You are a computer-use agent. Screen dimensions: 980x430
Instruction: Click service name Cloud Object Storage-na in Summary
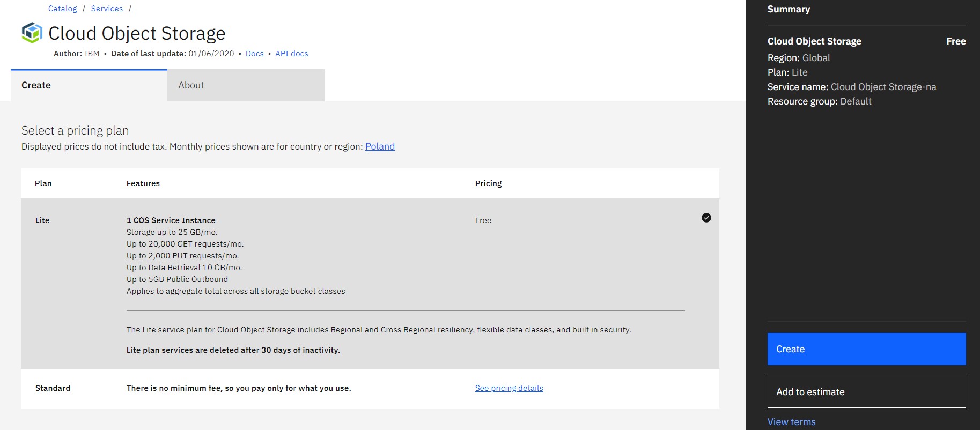(x=883, y=87)
